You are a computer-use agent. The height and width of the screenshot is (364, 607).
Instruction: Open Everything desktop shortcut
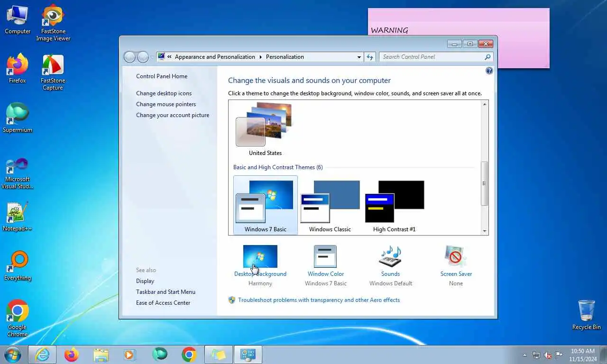pyautogui.click(x=18, y=266)
